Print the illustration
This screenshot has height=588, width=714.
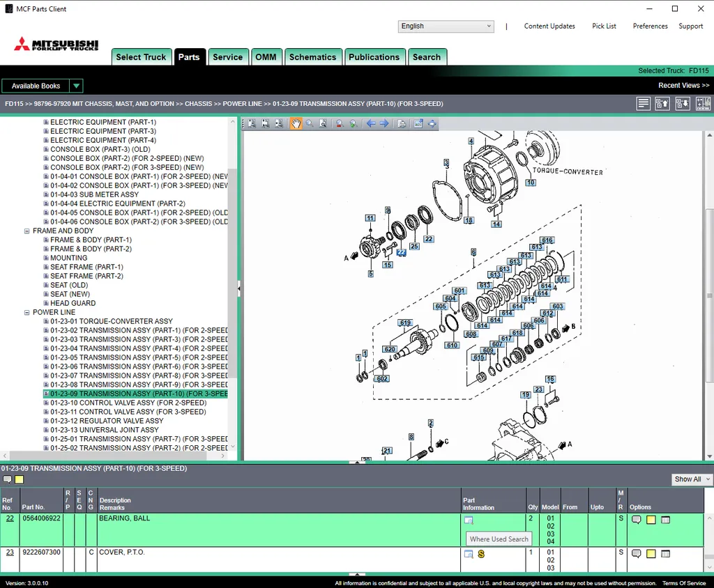(401, 123)
